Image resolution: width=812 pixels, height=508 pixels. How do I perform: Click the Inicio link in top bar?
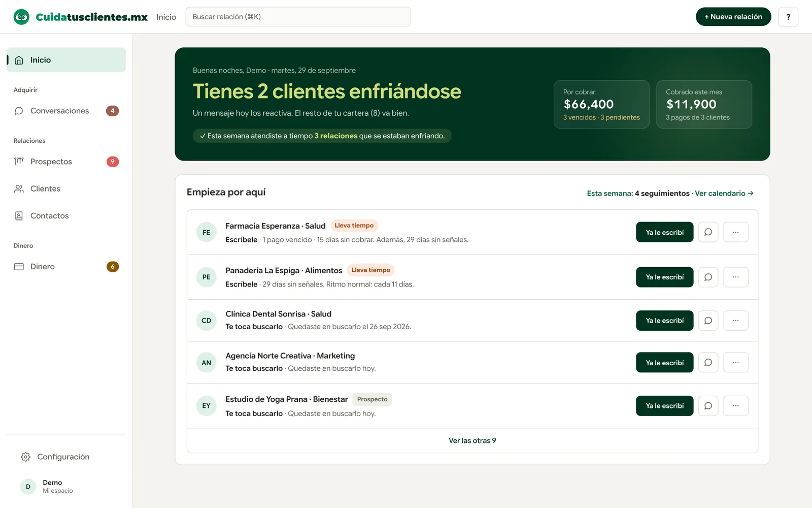click(166, 17)
